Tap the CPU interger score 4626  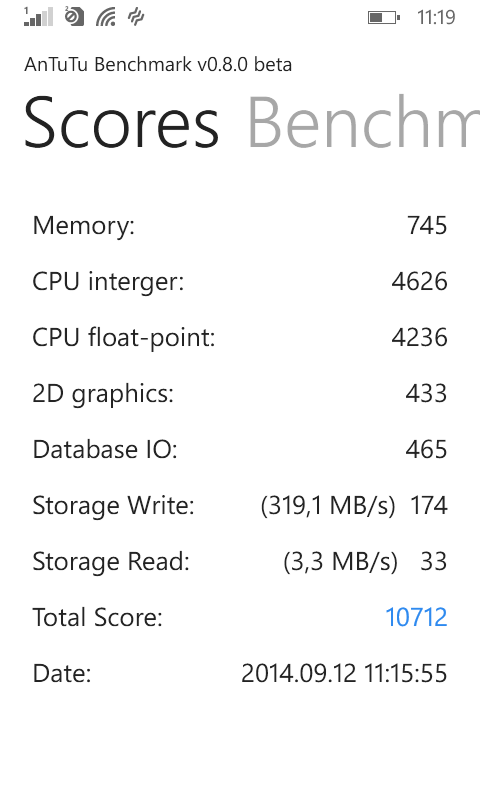tap(419, 281)
